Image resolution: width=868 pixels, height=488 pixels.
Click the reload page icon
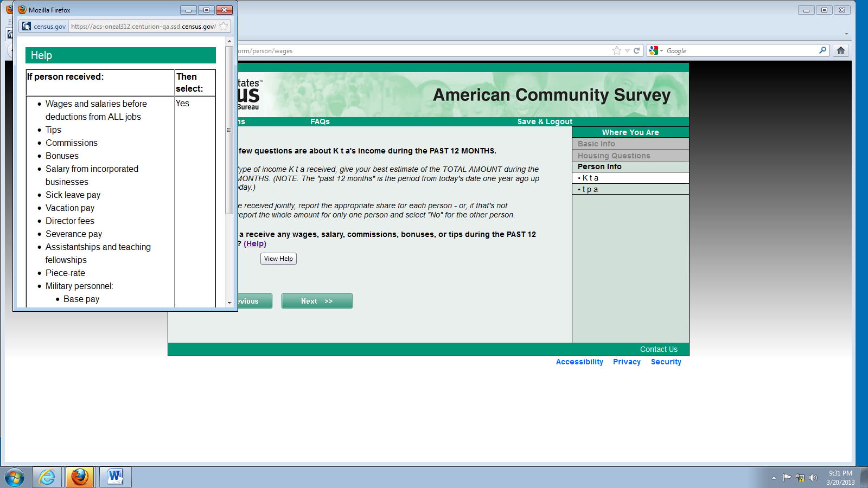pos(637,50)
